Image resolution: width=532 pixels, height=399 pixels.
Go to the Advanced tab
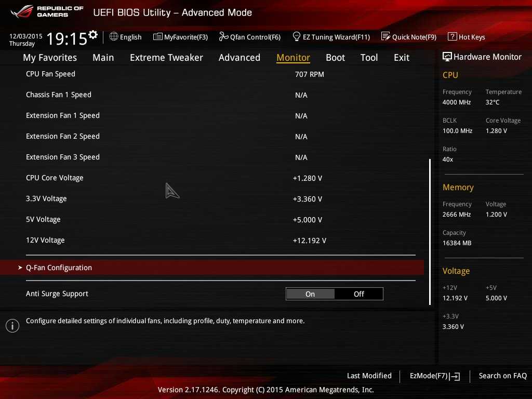[239, 58]
